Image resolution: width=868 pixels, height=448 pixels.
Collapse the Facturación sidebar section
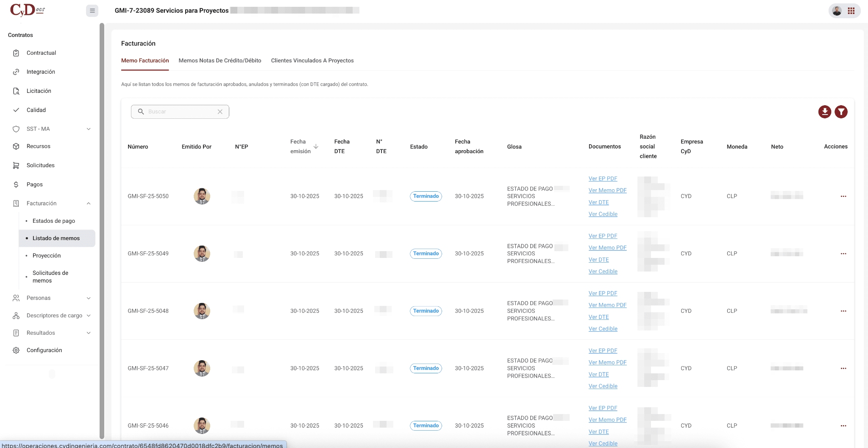(89, 204)
